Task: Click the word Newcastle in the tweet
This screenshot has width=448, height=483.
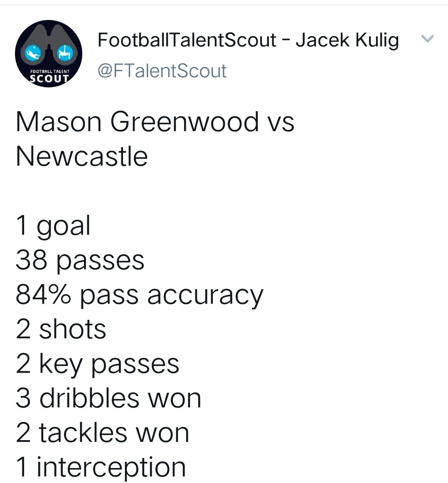Action: [82, 156]
